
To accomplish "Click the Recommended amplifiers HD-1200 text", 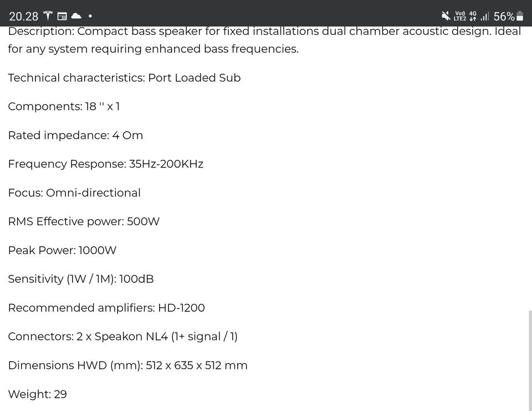I will tap(106, 308).
